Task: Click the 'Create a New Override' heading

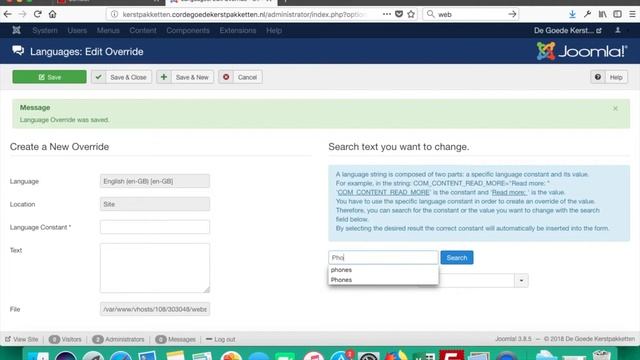Action: (x=59, y=147)
